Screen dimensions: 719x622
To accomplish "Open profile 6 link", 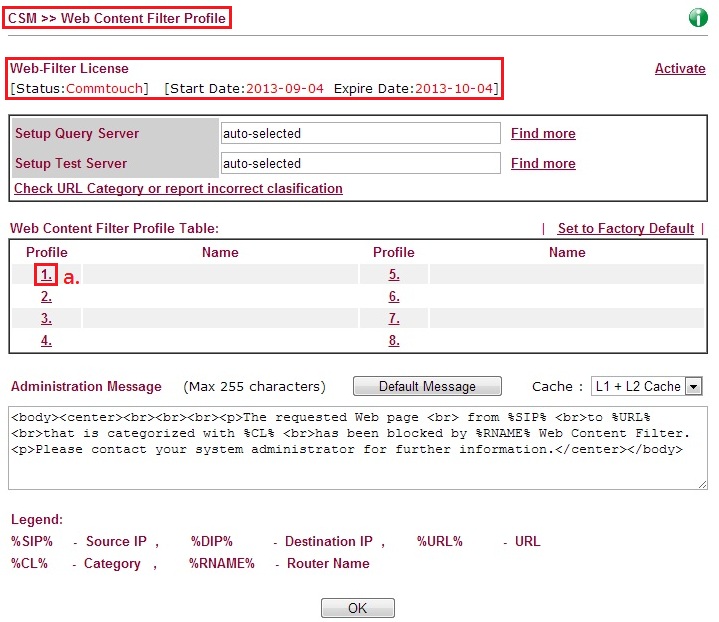I will pos(394,297).
